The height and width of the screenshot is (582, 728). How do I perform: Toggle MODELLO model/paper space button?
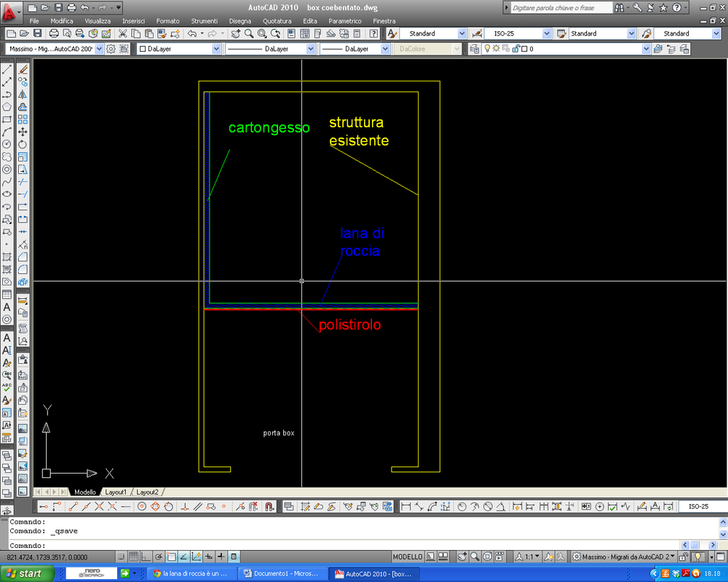point(408,557)
